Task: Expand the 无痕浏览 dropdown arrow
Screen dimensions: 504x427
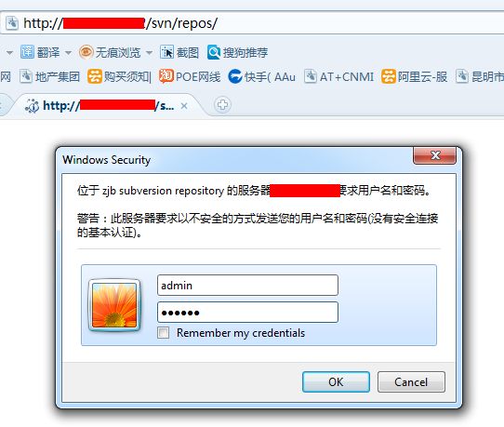Action: point(149,52)
